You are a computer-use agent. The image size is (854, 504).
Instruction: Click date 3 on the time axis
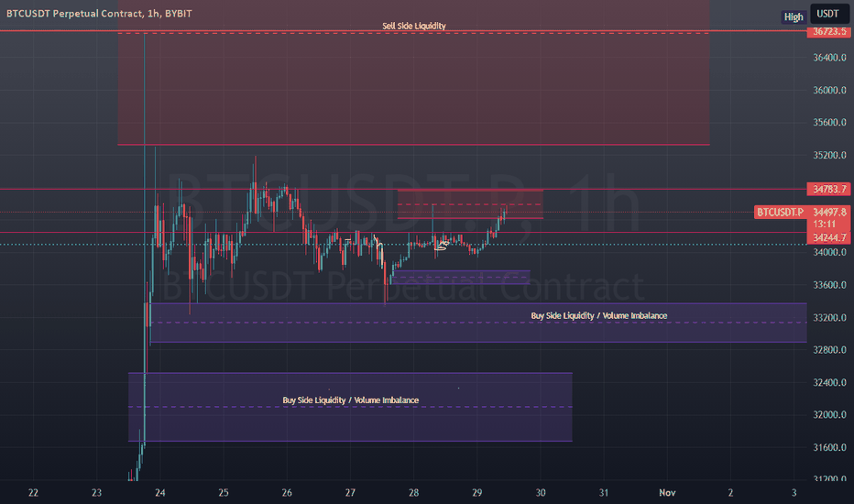coord(794,493)
